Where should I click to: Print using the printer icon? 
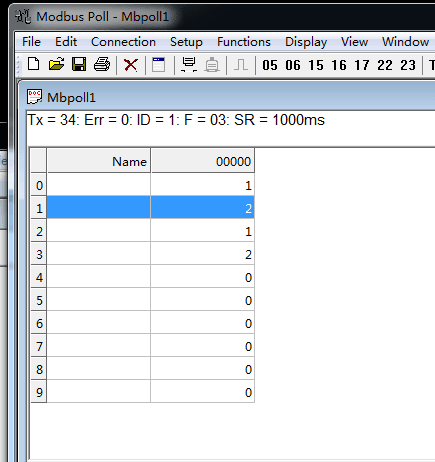point(102,64)
